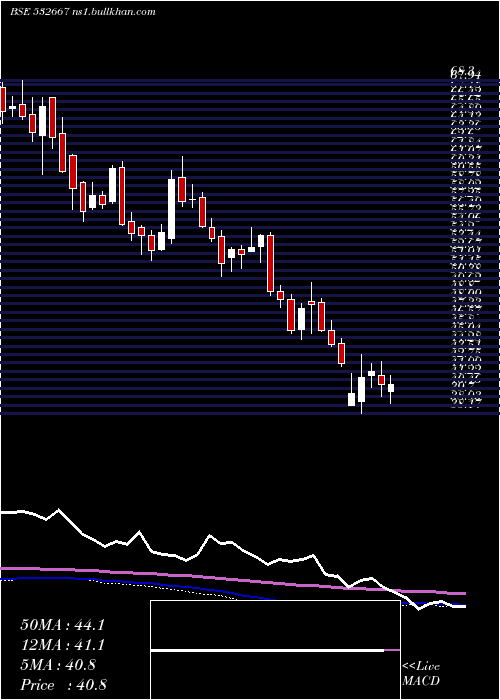Select the 5MA : 40.8 label

coord(58,665)
